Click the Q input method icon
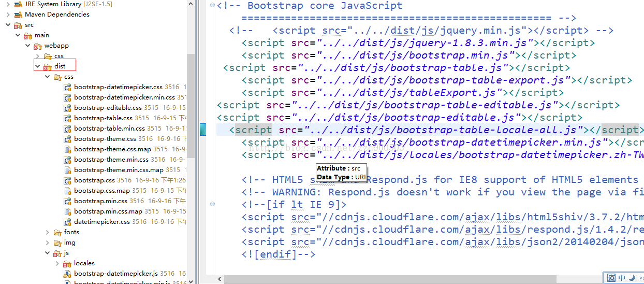This screenshot has height=284, width=644. coord(611,278)
